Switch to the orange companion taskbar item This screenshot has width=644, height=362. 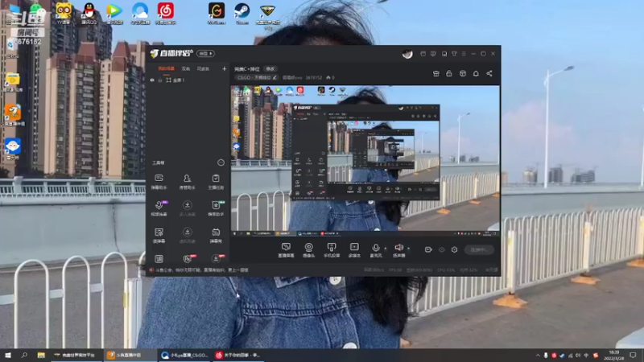pyautogui.click(x=130, y=355)
